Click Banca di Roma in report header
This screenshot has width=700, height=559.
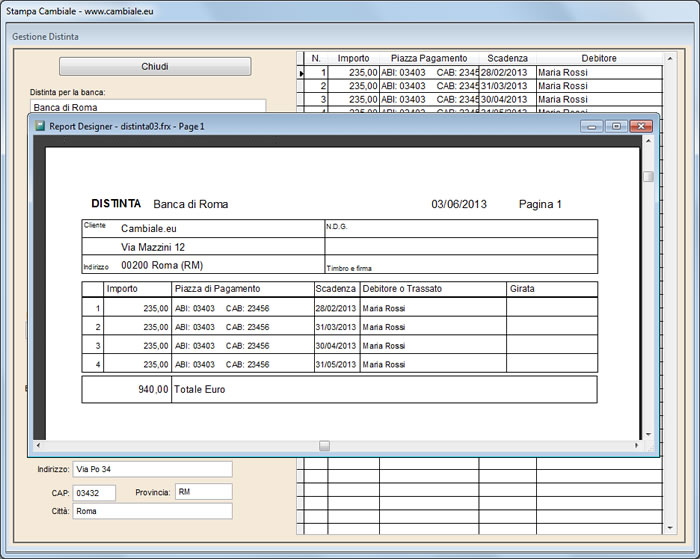(x=191, y=204)
